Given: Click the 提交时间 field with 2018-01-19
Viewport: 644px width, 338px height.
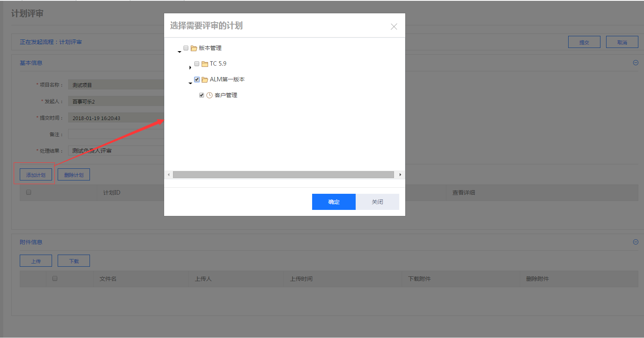Looking at the screenshot, I should point(116,118).
